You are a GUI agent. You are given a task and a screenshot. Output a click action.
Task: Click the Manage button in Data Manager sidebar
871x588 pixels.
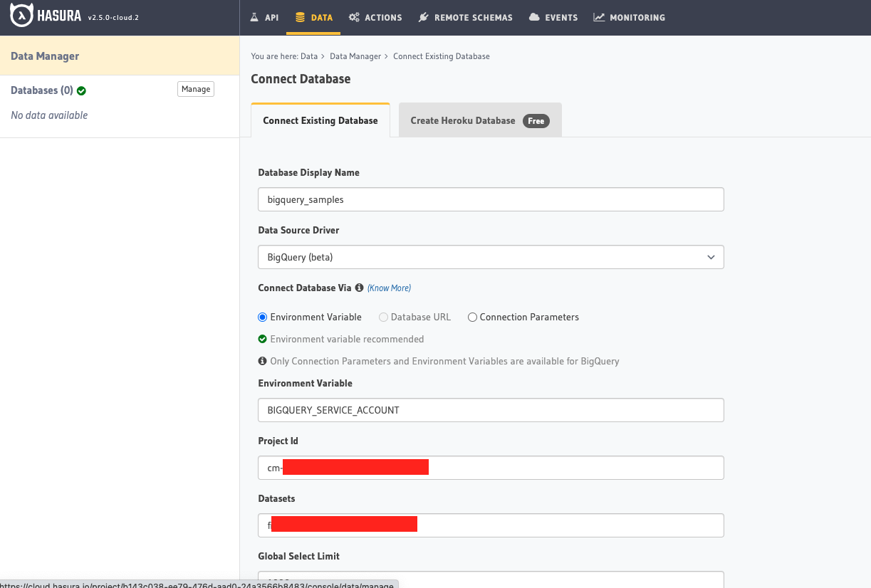pos(195,89)
